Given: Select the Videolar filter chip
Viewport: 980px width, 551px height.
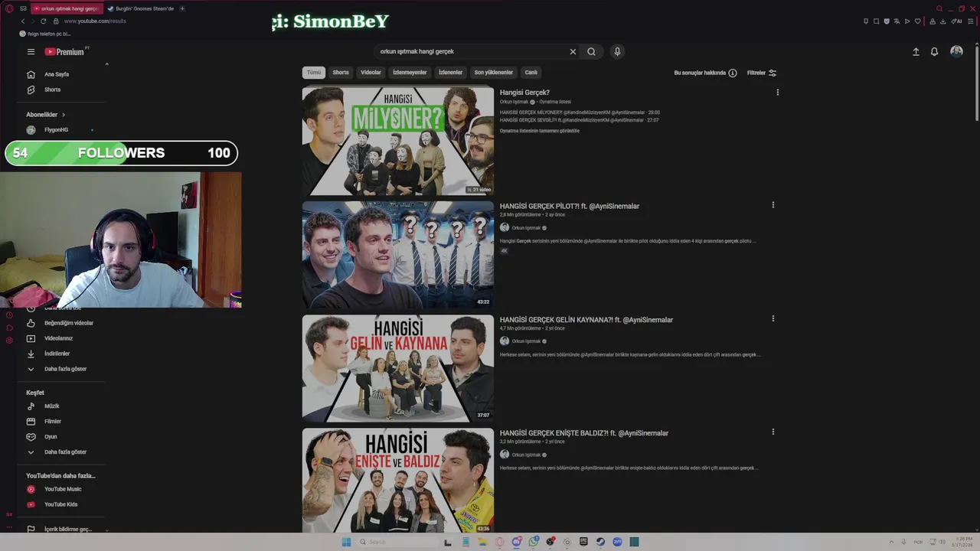Looking at the screenshot, I should click(x=371, y=73).
